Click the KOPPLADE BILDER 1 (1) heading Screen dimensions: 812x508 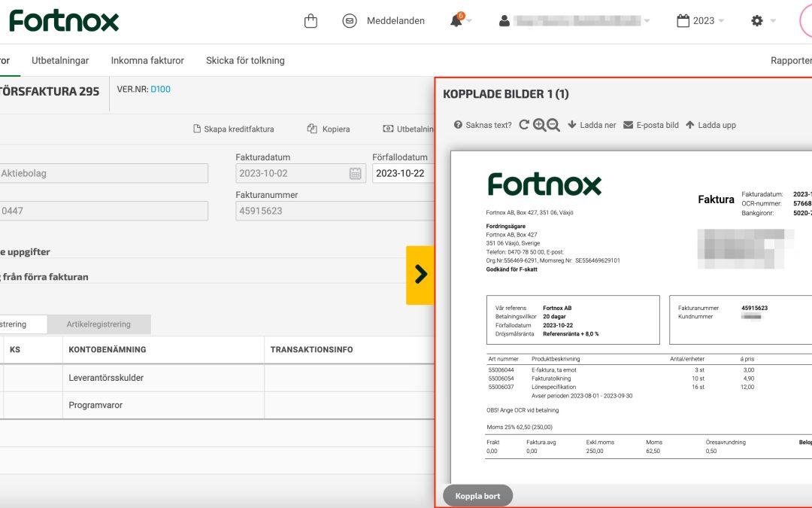click(506, 94)
